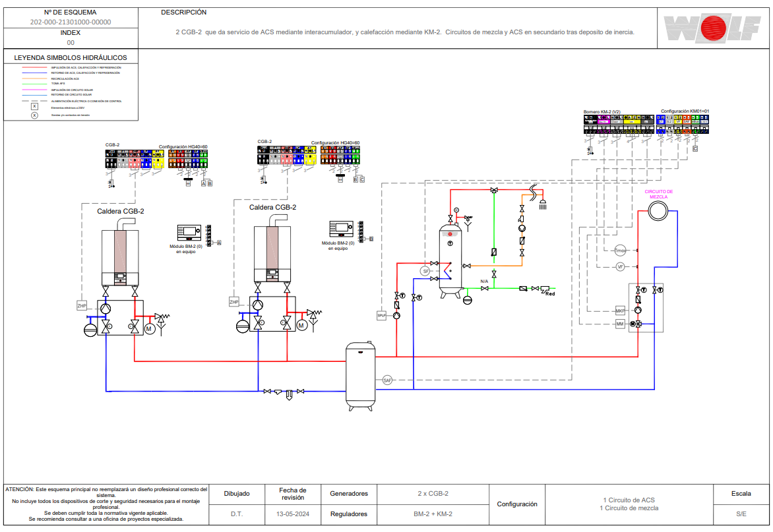Click the 2 x CGB-2 generators value

433,494
